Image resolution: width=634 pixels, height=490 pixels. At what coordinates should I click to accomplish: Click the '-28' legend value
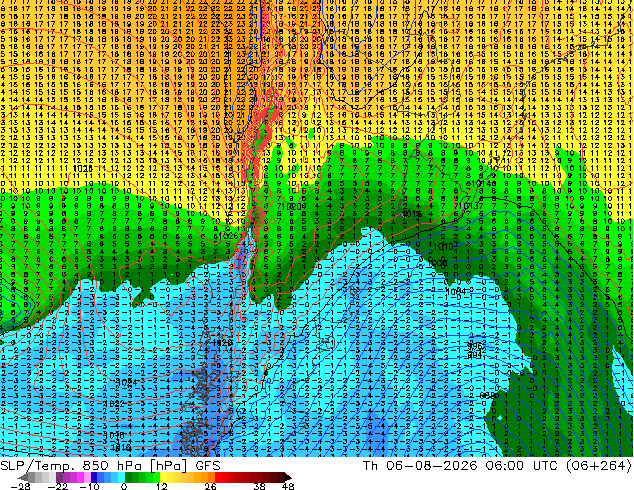click(20, 486)
